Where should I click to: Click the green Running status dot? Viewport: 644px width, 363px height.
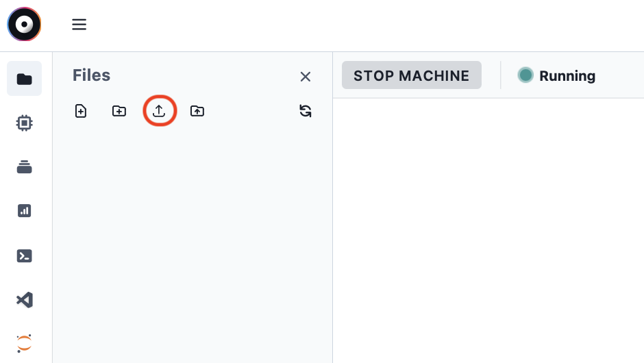(x=525, y=75)
